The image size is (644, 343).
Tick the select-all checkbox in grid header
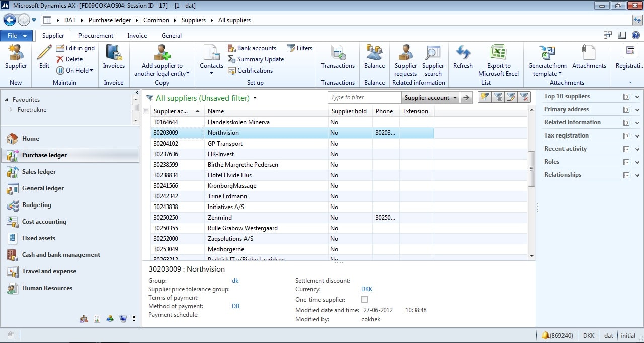pyautogui.click(x=146, y=111)
